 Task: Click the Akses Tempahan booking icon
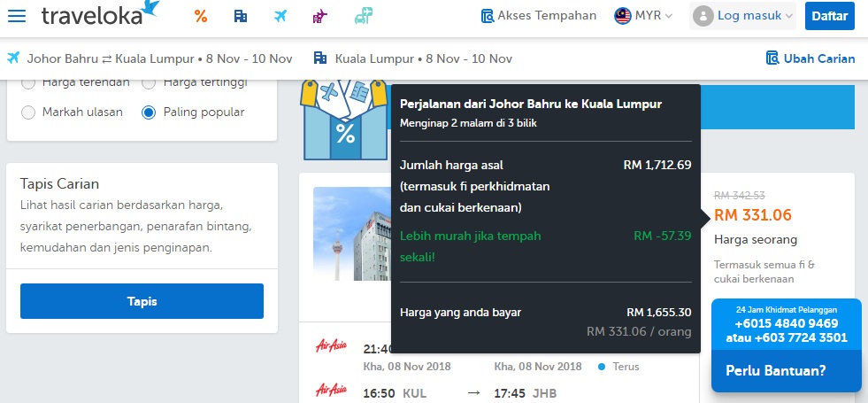(x=488, y=16)
